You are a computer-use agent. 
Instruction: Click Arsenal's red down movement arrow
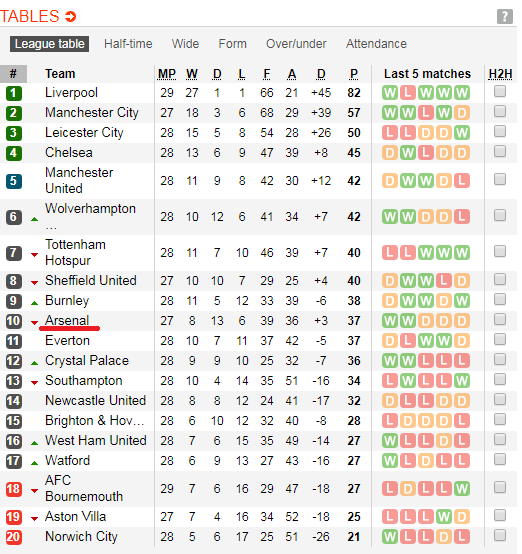point(34,322)
